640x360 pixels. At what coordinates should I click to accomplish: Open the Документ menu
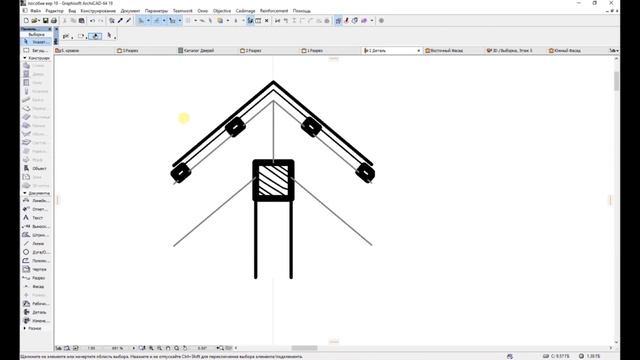click(130, 11)
